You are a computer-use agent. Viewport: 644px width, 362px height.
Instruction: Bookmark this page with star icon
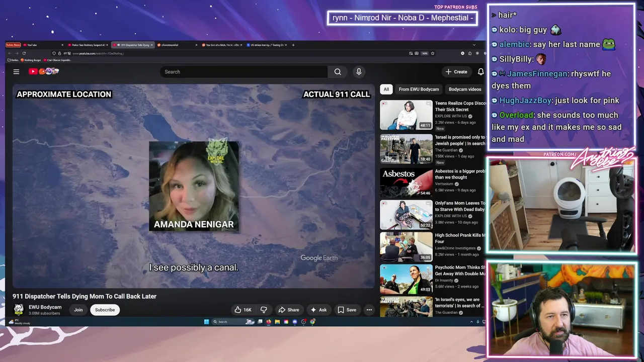point(432,53)
